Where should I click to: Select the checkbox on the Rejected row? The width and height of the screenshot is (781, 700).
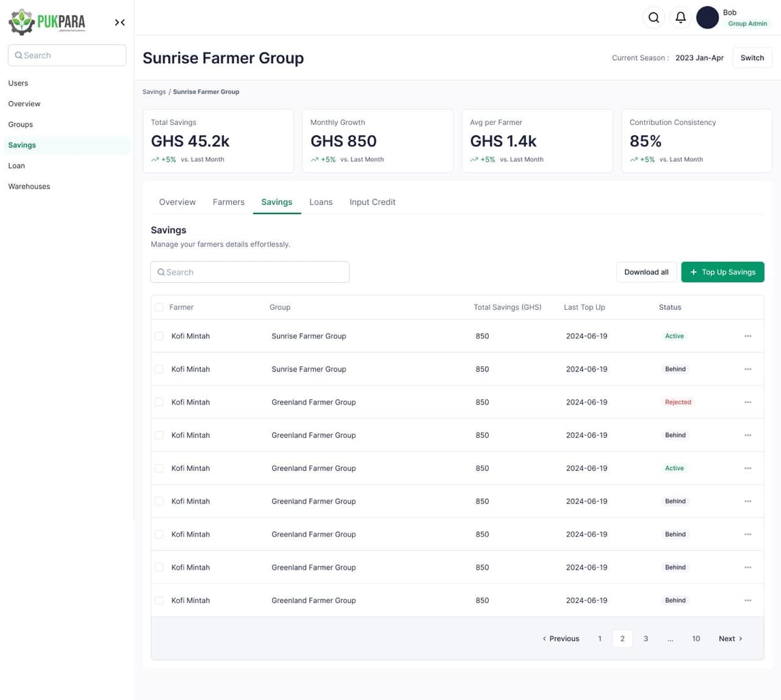click(159, 402)
